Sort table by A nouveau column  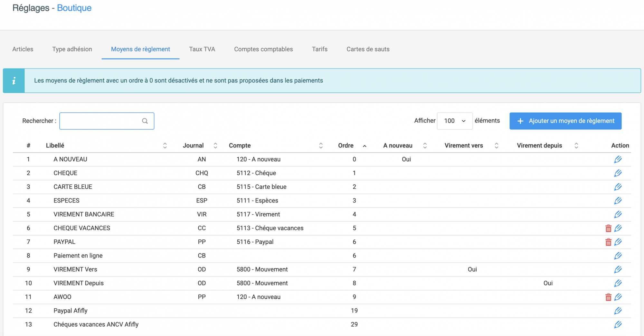tap(425, 145)
